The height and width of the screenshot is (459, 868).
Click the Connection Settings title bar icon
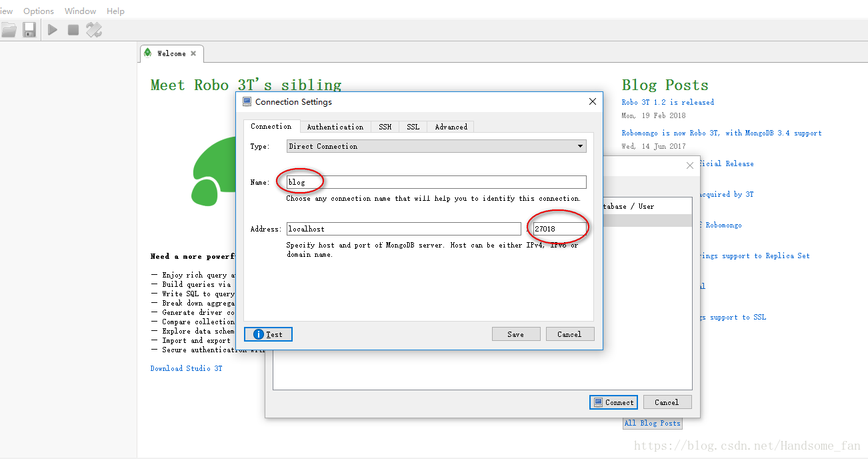coord(247,101)
